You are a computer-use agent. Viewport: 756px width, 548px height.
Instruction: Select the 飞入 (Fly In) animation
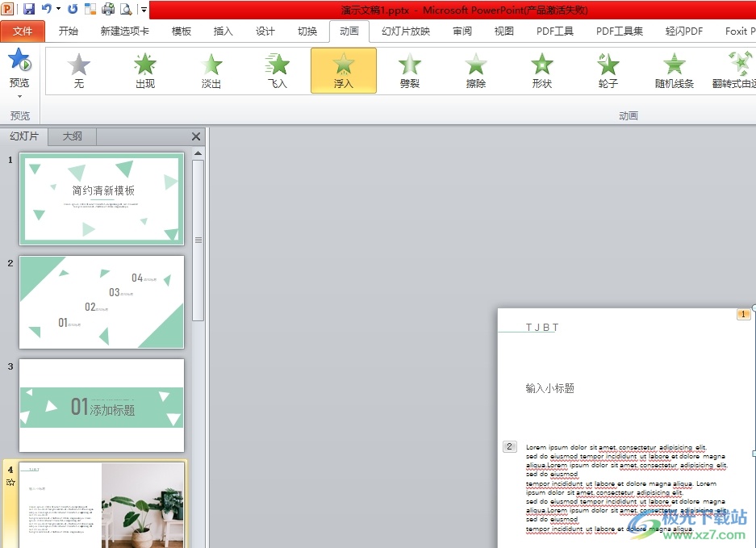click(x=278, y=70)
